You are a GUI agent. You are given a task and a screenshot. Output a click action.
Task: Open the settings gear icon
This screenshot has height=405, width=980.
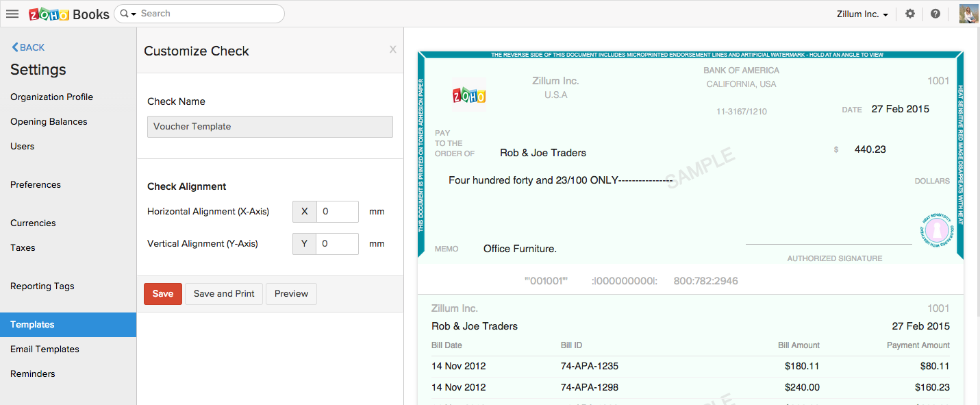pyautogui.click(x=909, y=14)
